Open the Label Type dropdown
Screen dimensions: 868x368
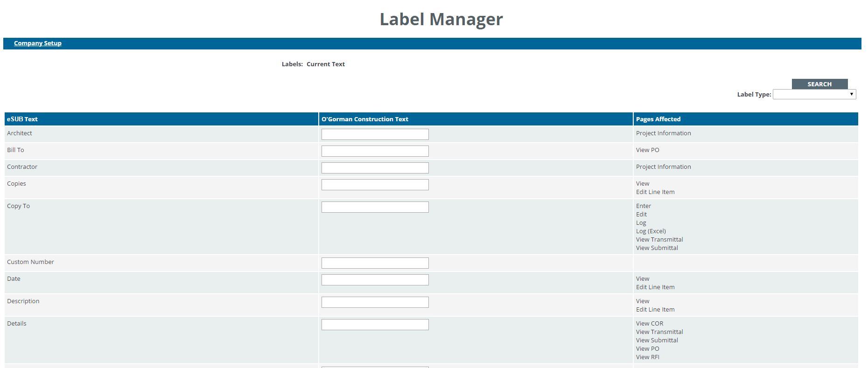(x=814, y=94)
